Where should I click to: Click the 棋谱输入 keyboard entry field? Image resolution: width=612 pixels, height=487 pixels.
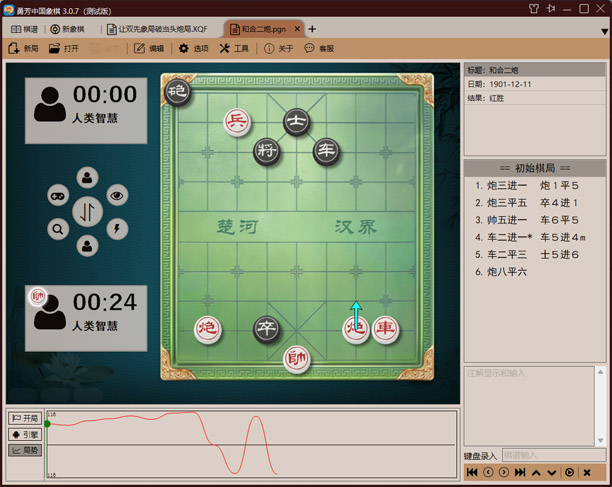[x=552, y=456]
